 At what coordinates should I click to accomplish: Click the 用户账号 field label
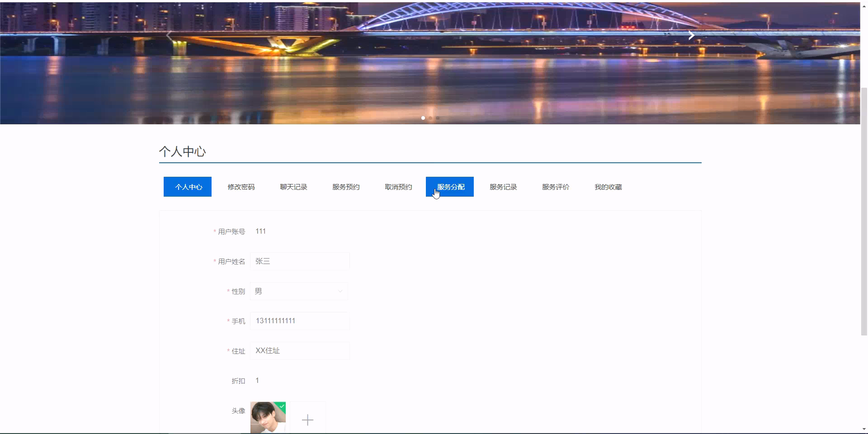[231, 232]
